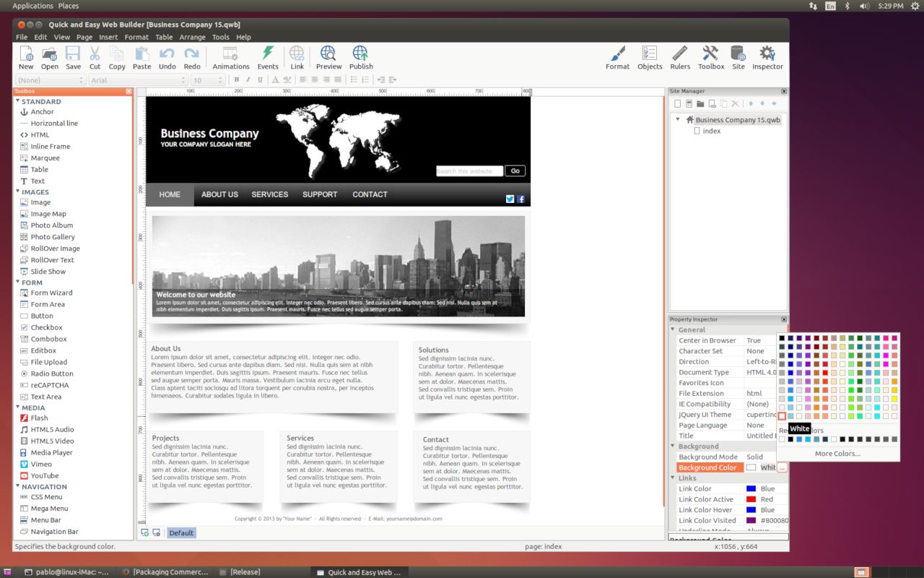Screen dimensions: 924x578
Task: Click the Objects toolbar icon
Action: click(650, 57)
